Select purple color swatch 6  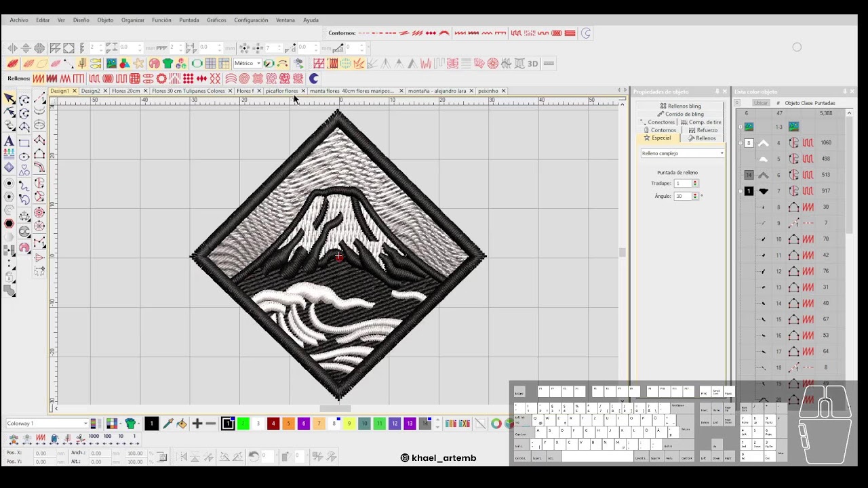[303, 424]
